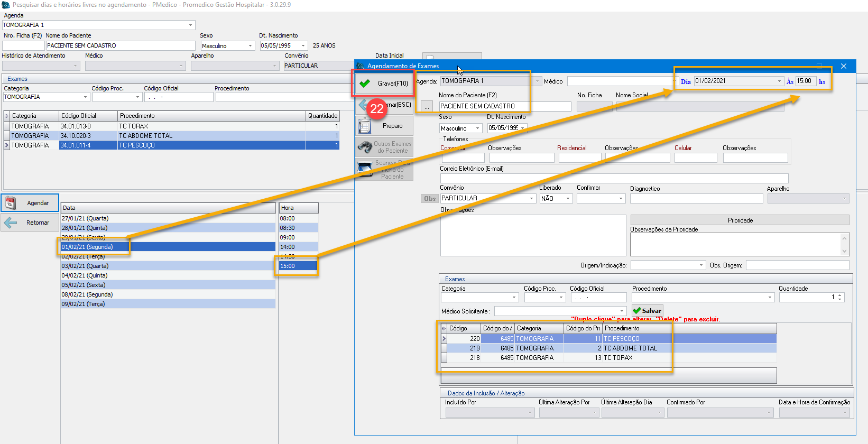Viewport: 868px width, 444px height.
Task: Select the TC ABDOME TOTAL row in main table
Action: pyautogui.click(x=171, y=136)
